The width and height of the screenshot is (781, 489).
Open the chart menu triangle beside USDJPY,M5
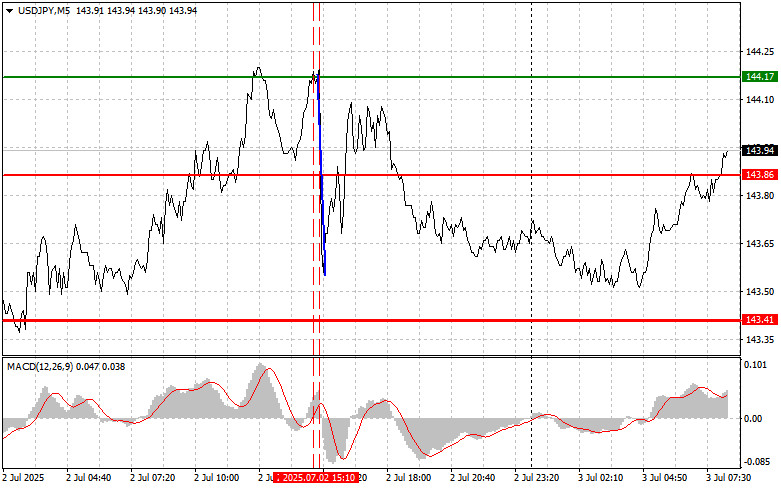9,9
